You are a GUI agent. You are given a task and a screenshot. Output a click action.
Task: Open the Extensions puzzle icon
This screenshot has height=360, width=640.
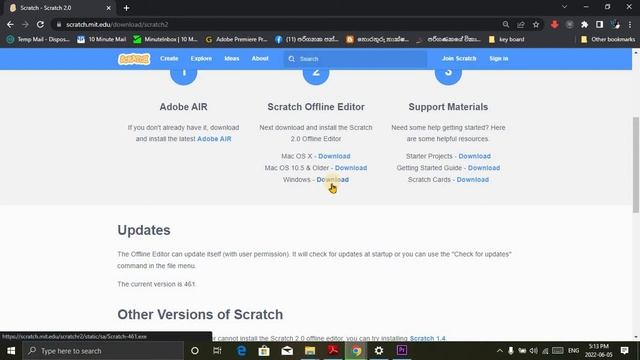(x=584, y=24)
